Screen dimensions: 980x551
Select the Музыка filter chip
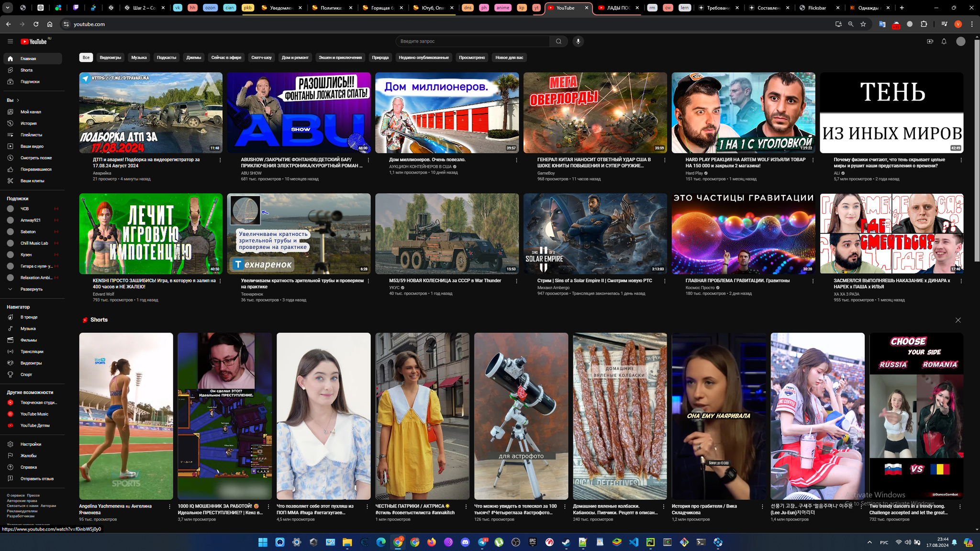(x=139, y=57)
